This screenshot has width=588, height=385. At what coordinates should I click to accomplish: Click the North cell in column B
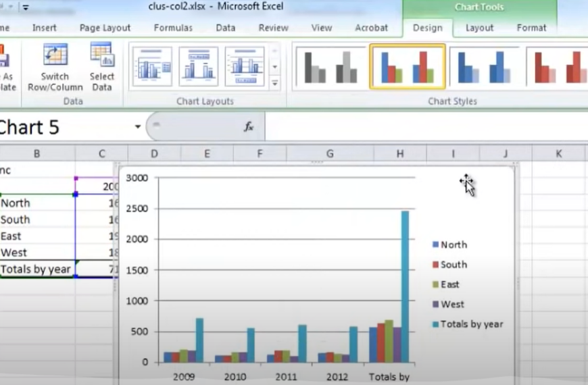click(37, 203)
